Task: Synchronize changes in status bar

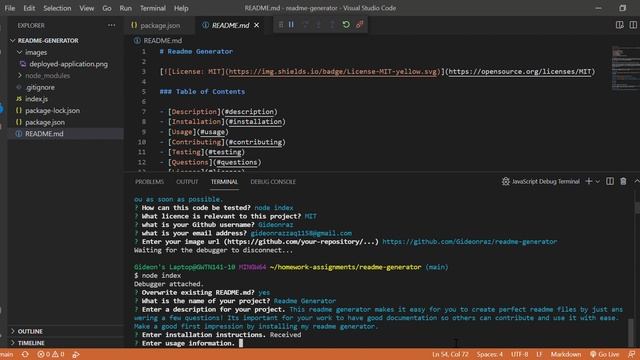Action: tap(25, 354)
